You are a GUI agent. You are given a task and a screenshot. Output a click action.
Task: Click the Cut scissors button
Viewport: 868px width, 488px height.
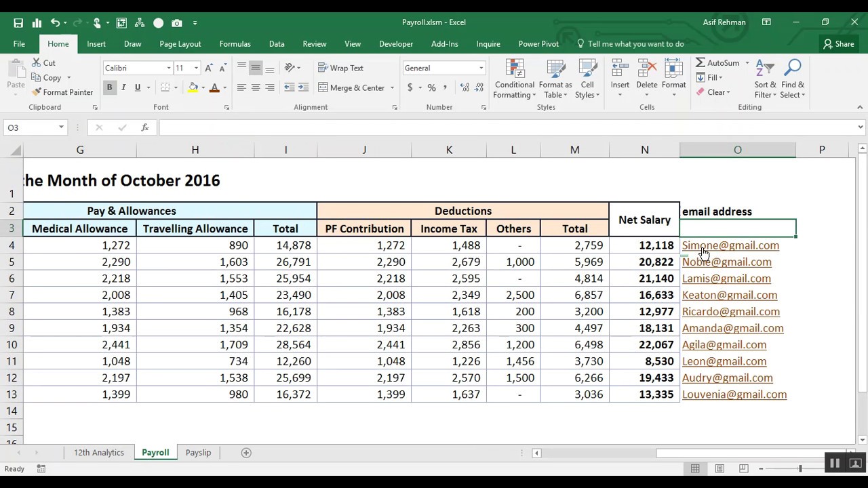click(44, 62)
